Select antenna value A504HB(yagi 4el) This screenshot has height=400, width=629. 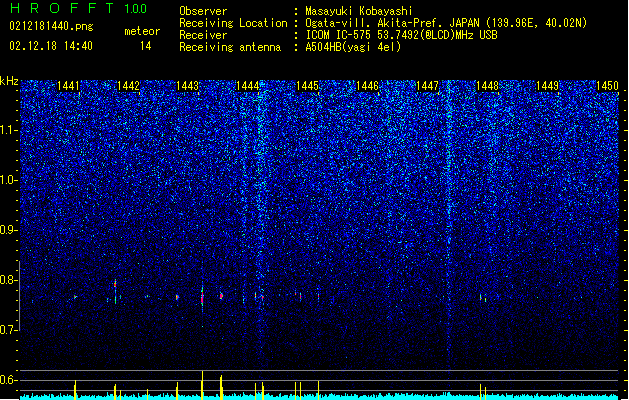(x=353, y=47)
